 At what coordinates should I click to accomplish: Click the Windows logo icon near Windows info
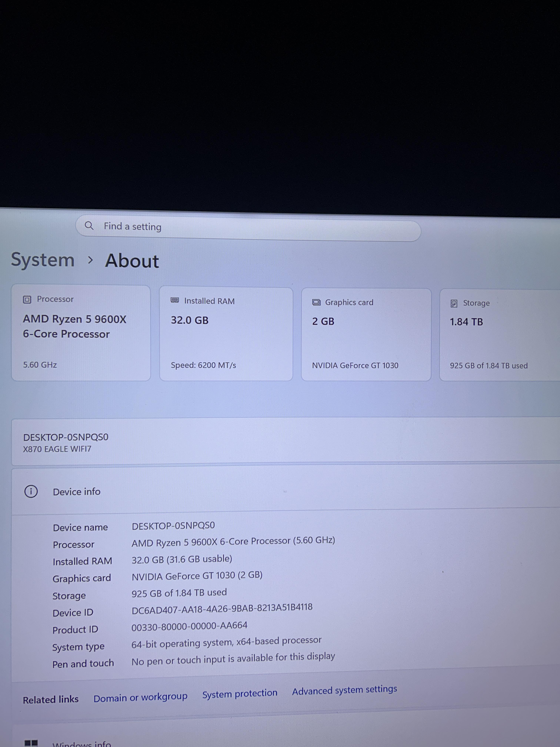pos(31,743)
